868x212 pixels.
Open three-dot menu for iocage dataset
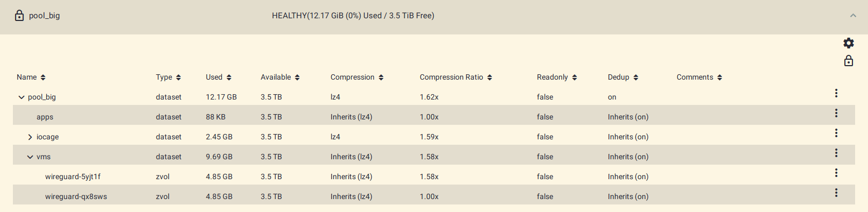(x=836, y=133)
